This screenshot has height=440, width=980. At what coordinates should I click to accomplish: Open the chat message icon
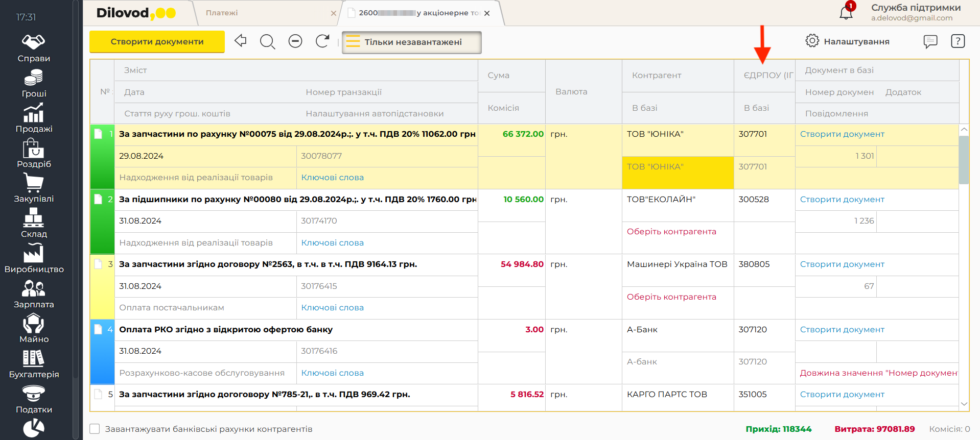click(930, 41)
